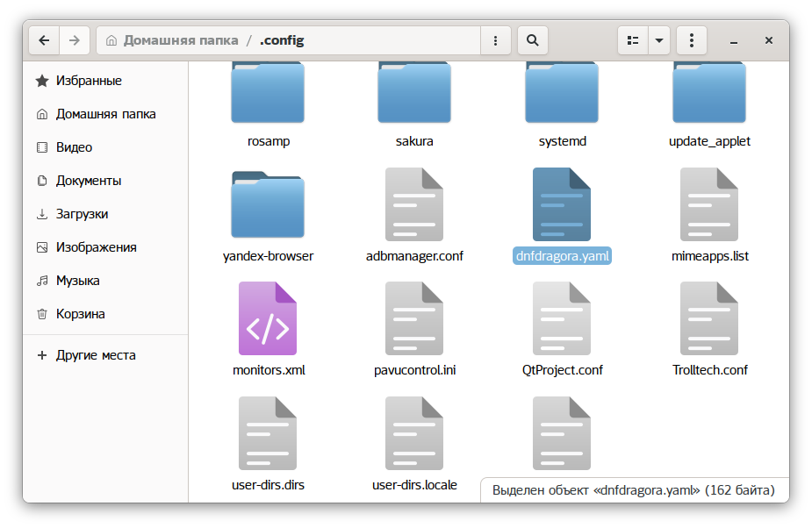Click the file name label QtProject.conf
Viewport: 812px width, 528px height.
pos(563,370)
